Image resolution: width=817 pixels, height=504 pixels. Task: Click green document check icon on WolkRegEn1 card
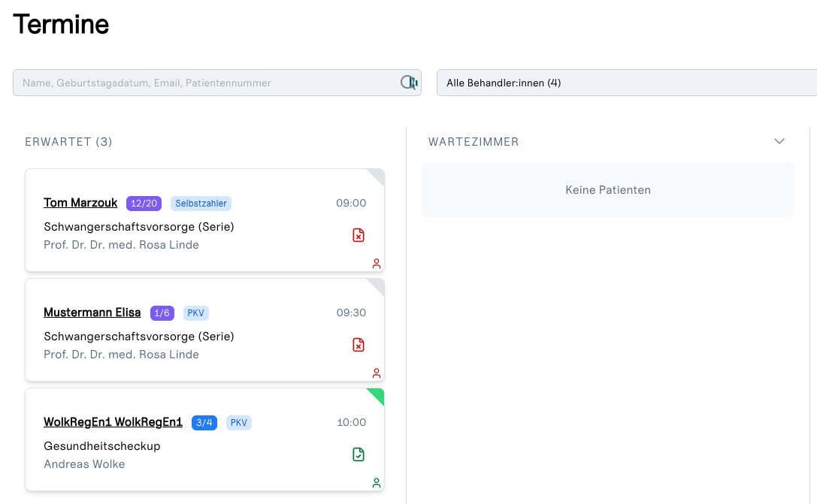point(359,454)
